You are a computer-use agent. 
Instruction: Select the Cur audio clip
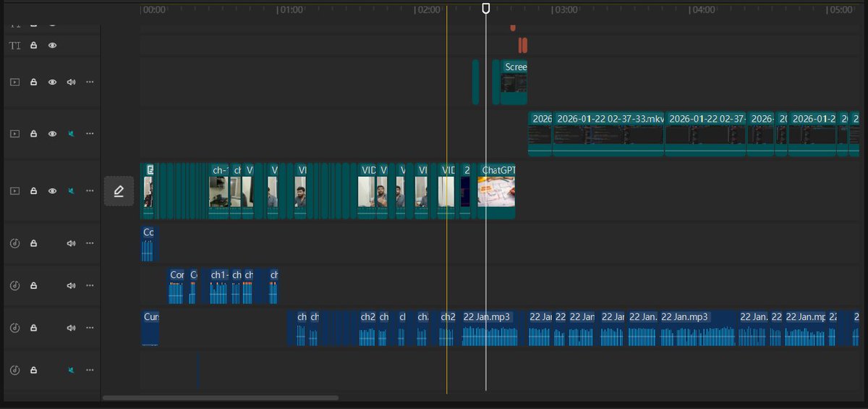pyautogui.click(x=150, y=328)
